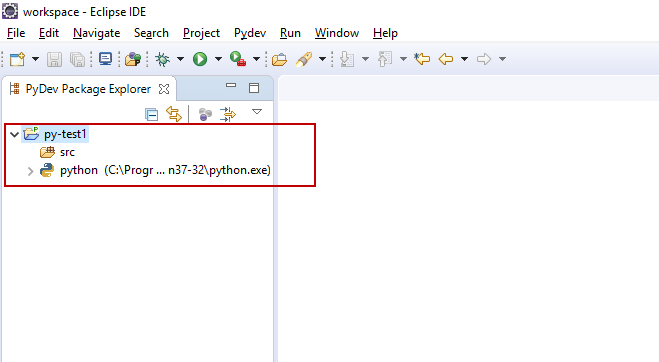Click the Next Annotation icon

click(347, 59)
